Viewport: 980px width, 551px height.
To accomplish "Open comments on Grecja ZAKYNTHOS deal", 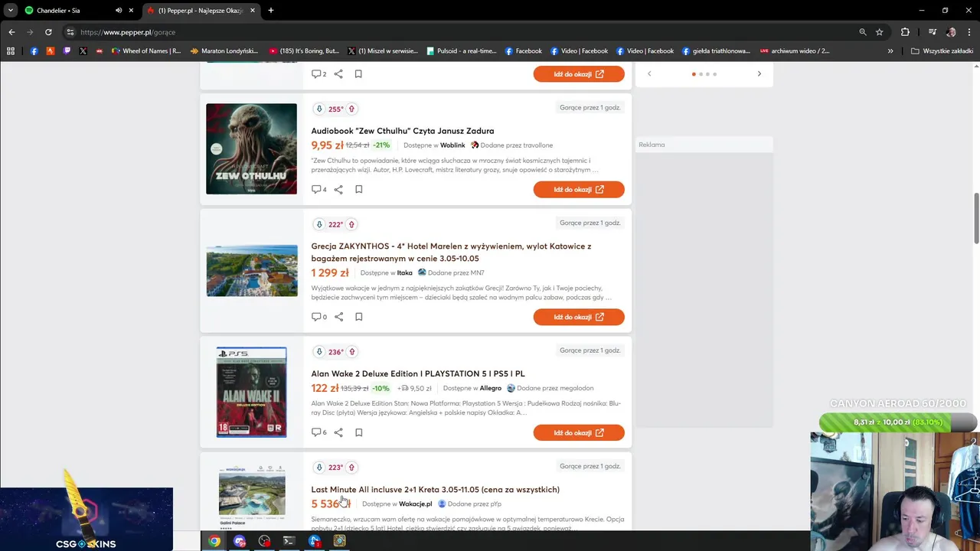I will pos(318,317).
